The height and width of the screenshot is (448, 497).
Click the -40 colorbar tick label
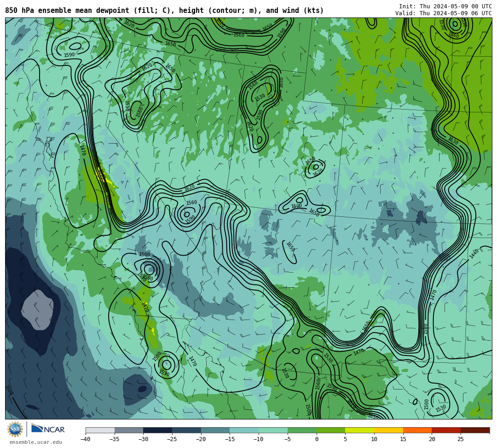click(86, 439)
